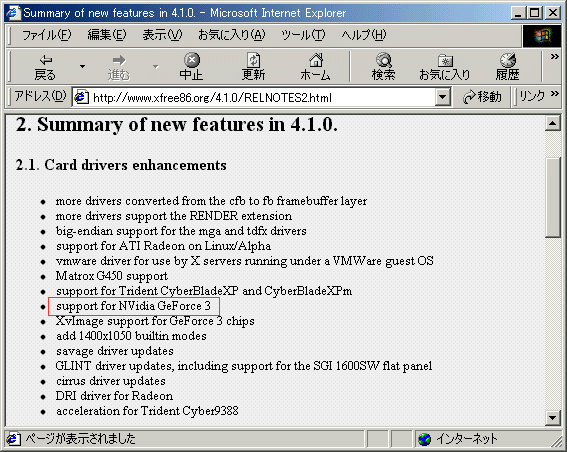
Task: Click 'big-endian support for the mga' line
Action: coord(181,231)
